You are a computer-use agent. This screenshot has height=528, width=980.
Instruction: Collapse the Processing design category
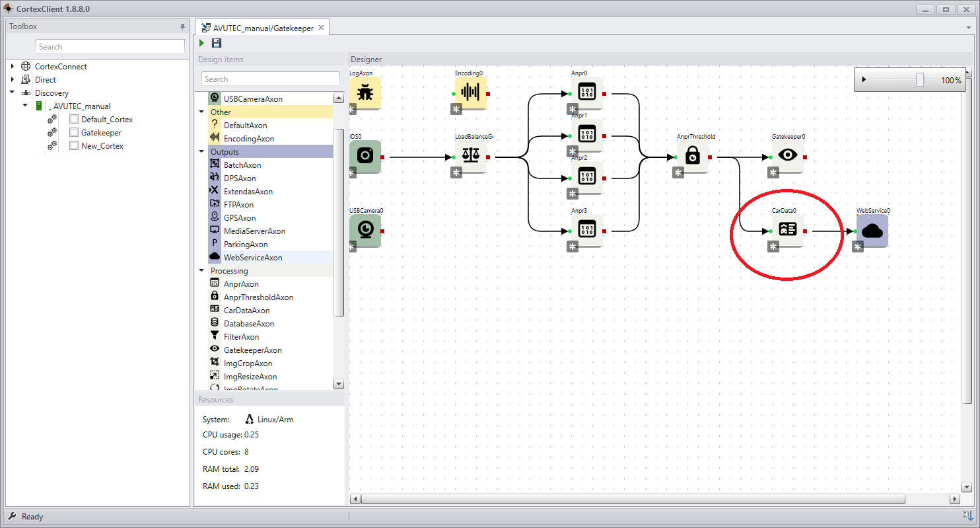tap(202, 271)
